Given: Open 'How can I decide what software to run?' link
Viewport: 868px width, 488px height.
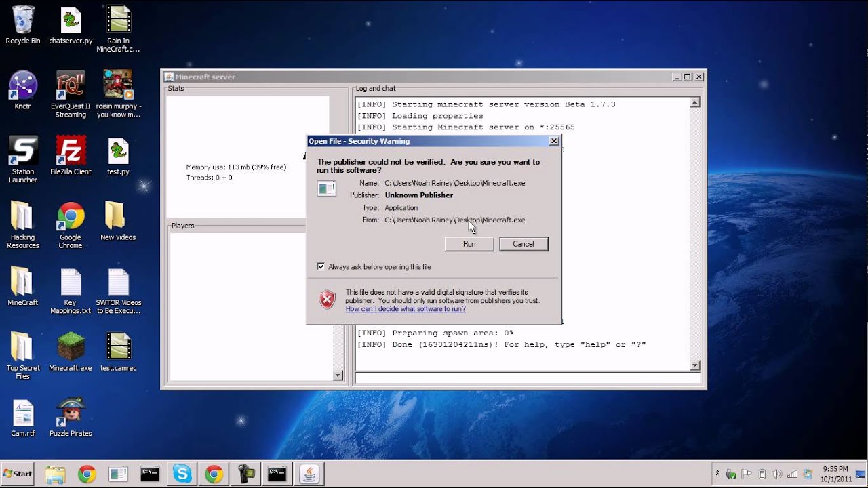Looking at the screenshot, I should point(406,309).
